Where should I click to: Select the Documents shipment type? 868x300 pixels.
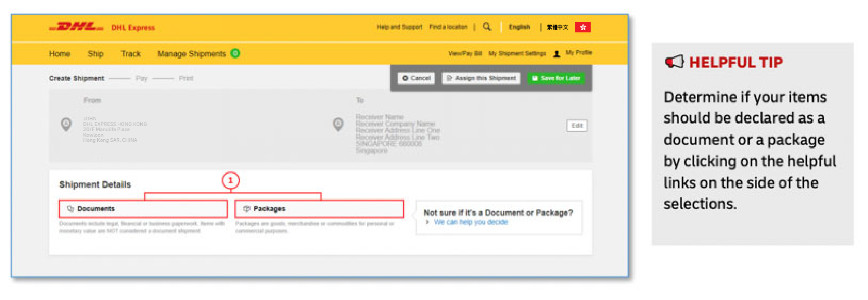(x=143, y=209)
